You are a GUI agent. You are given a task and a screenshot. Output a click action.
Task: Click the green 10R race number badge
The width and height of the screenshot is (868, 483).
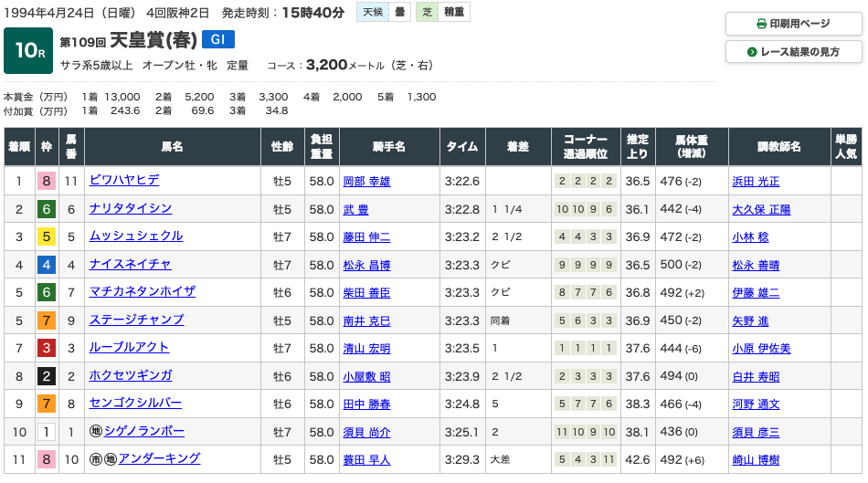tap(27, 51)
